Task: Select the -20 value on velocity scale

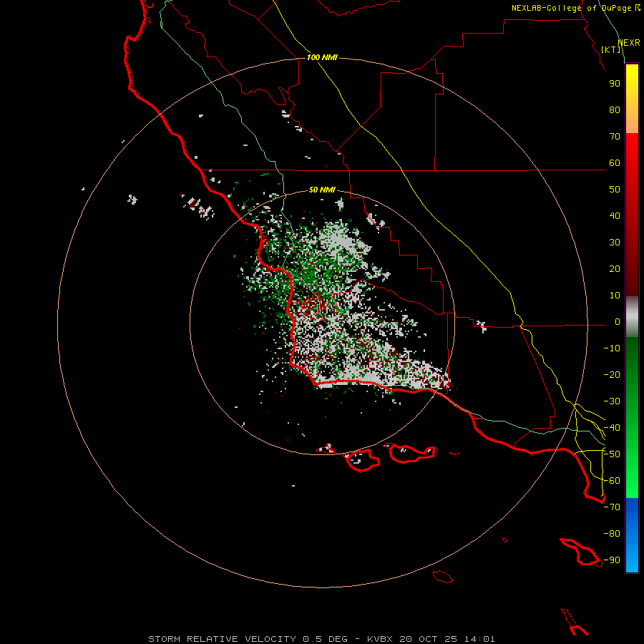Action: (612, 374)
